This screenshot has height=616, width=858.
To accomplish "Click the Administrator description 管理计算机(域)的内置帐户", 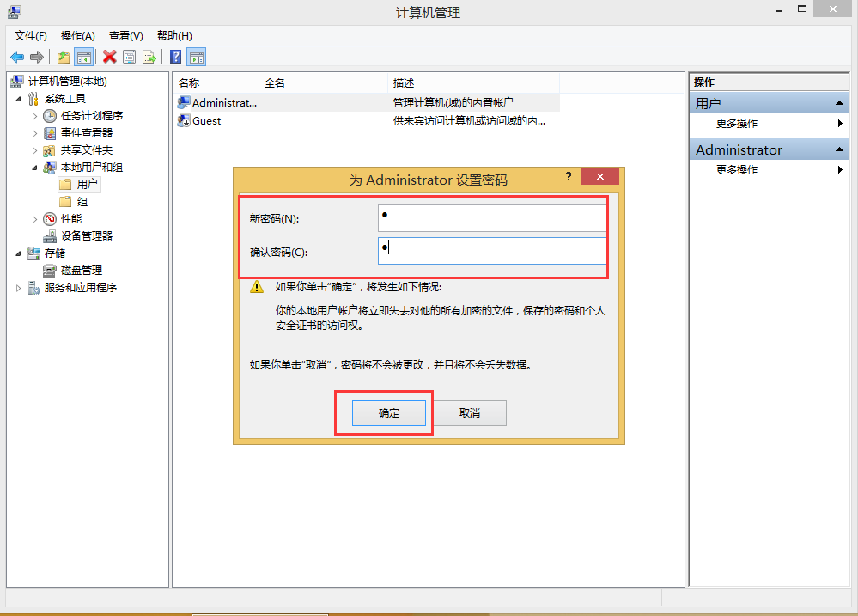I will pos(453,102).
